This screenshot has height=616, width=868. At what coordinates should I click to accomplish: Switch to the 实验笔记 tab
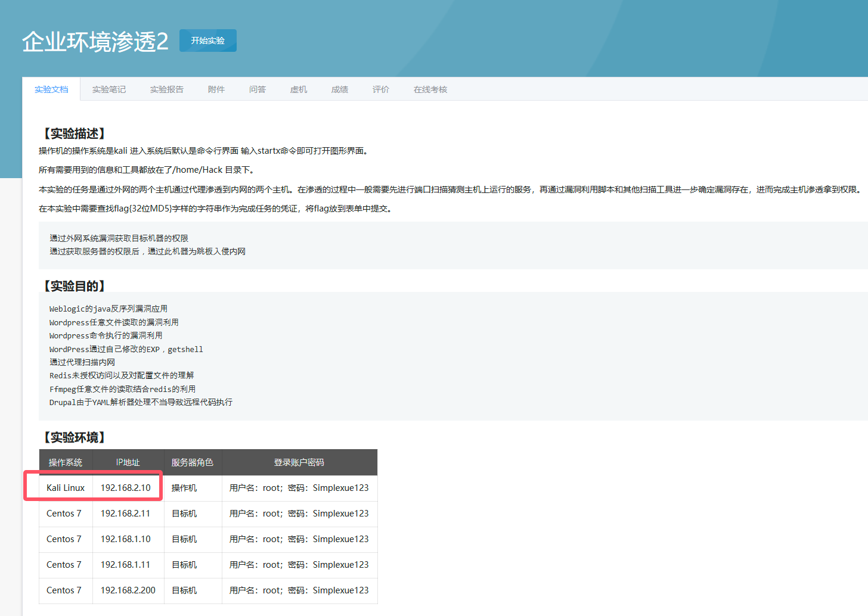click(x=109, y=89)
